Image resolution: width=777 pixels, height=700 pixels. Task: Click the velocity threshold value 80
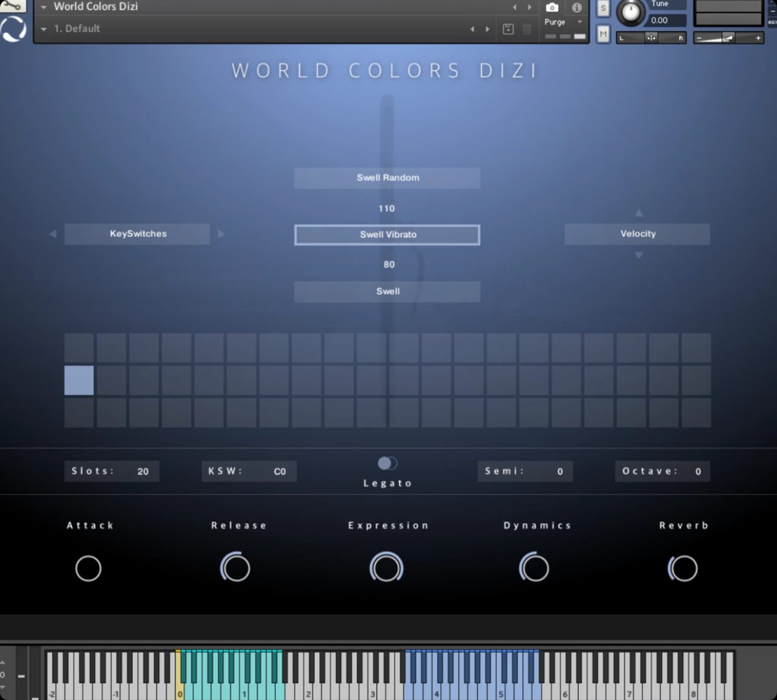pyautogui.click(x=388, y=264)
